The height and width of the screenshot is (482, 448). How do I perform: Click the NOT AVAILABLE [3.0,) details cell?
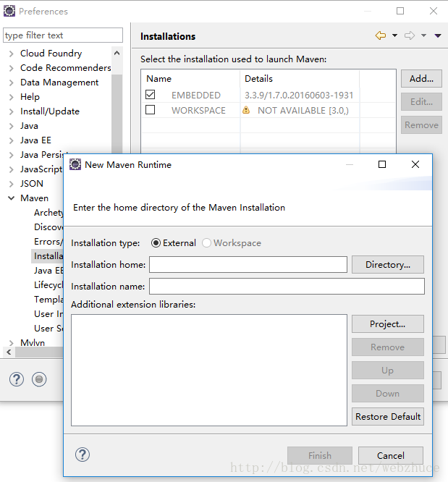[x=303, y=110]
